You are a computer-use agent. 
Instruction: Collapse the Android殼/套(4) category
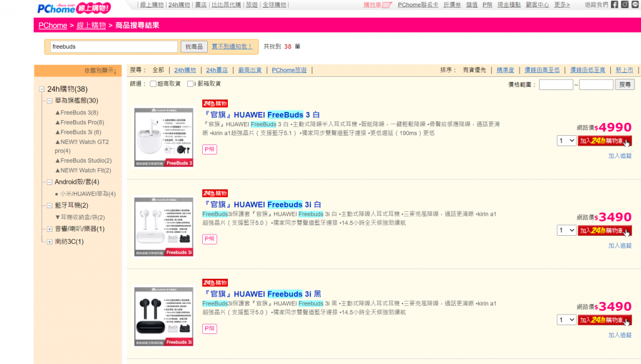49,182
